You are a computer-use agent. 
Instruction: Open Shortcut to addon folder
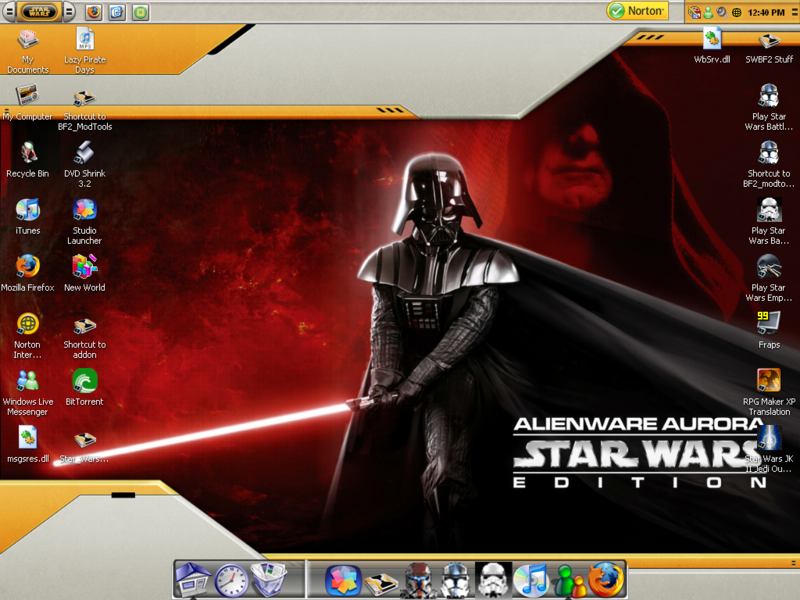pyautogui.click(x=85, y=337)
